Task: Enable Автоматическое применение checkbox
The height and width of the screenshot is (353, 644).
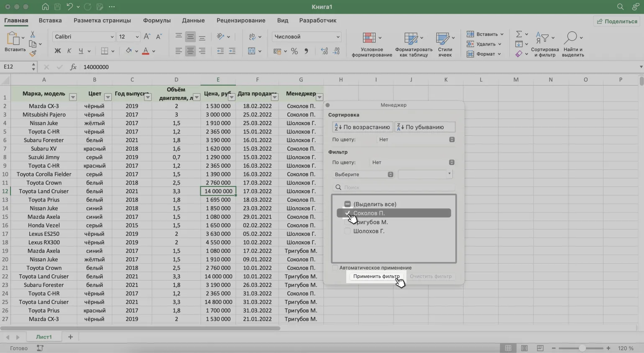Action: [335, 268]
